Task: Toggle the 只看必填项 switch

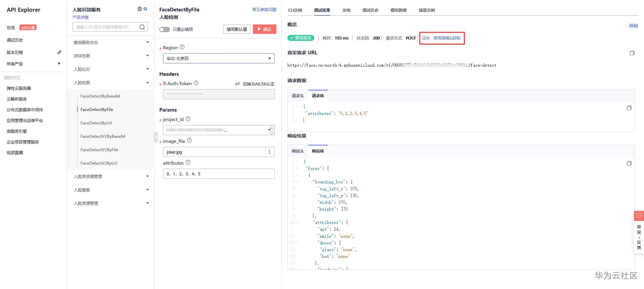Action: click(x=165, y=30)
